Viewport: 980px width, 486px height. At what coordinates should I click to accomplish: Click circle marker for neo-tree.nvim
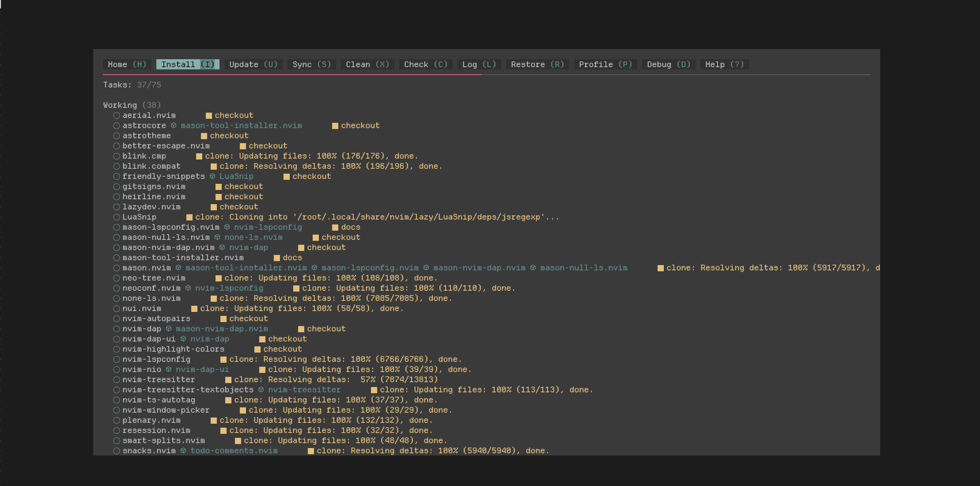point(117,278)
